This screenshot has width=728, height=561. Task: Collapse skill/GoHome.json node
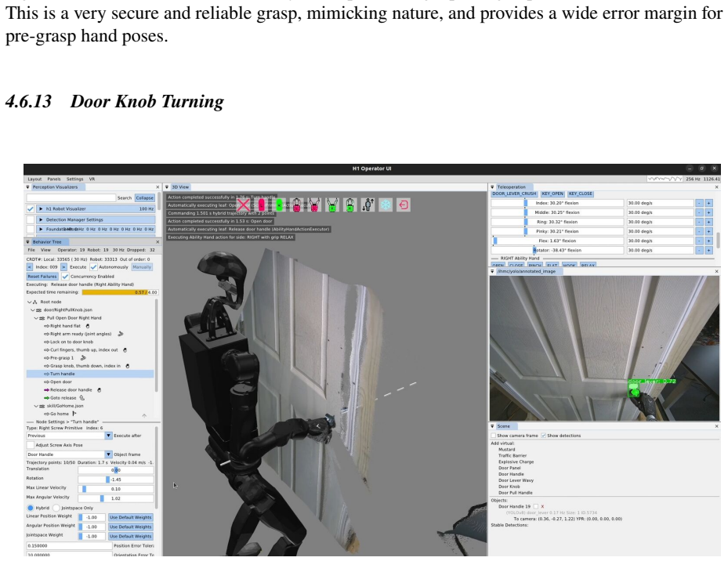36,406
